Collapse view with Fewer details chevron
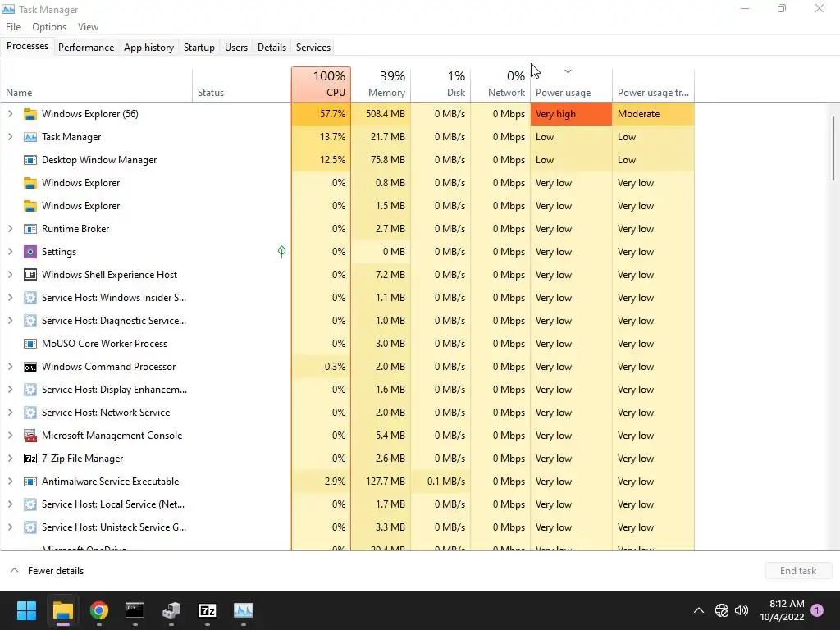 click(x=15, y=571)
